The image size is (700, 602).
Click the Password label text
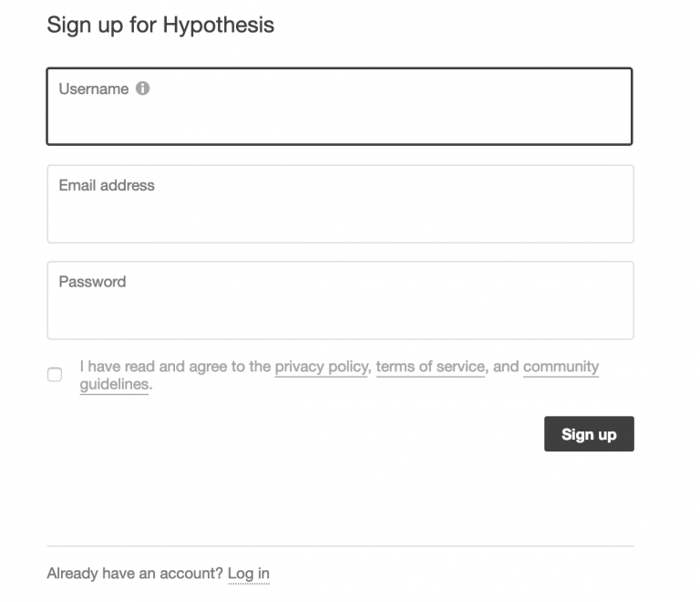tap(92, 282)
